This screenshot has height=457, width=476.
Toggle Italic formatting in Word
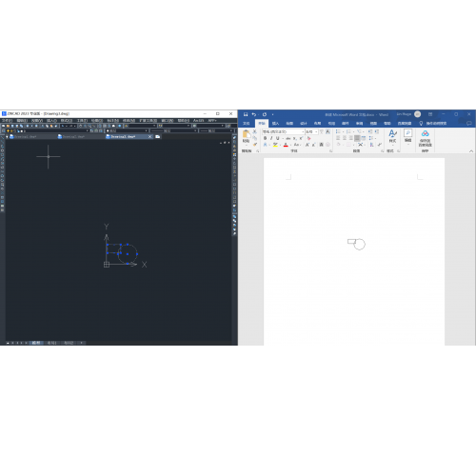point(271,138)
